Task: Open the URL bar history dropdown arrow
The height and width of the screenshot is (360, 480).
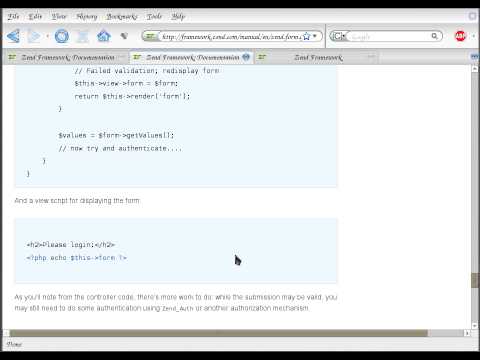Action: pyautogui.click(x=315, y=36)
